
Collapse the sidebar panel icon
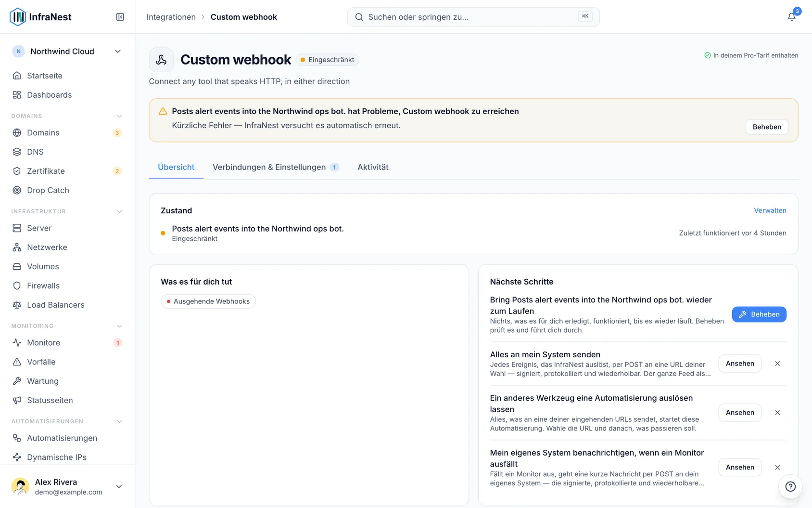click(x=120, y=17)
